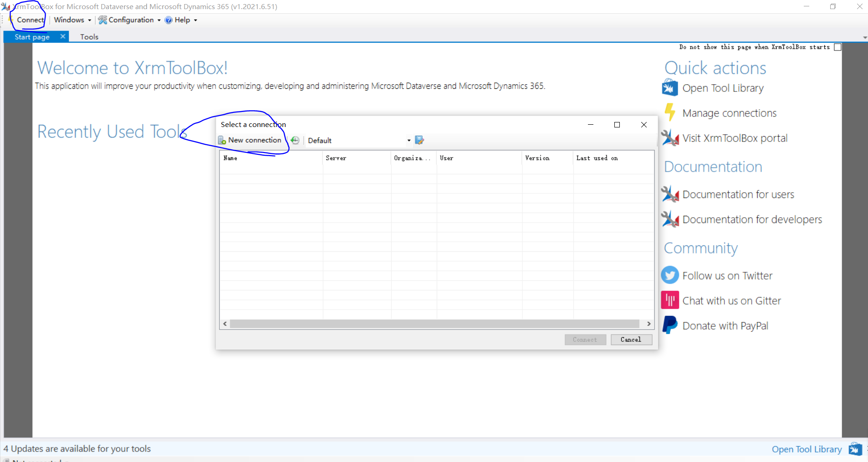Screen dimensions: 868x462
Task: Open Tool Library quick action link
Action: click(x=723, y=88)
